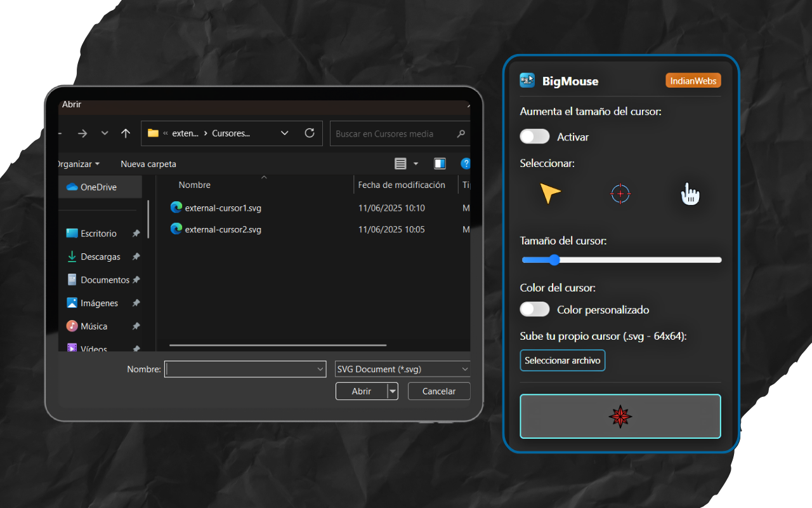Click the Seleccionar archivo button
This screenshot has height=508, width=812.
pos(563,361)
